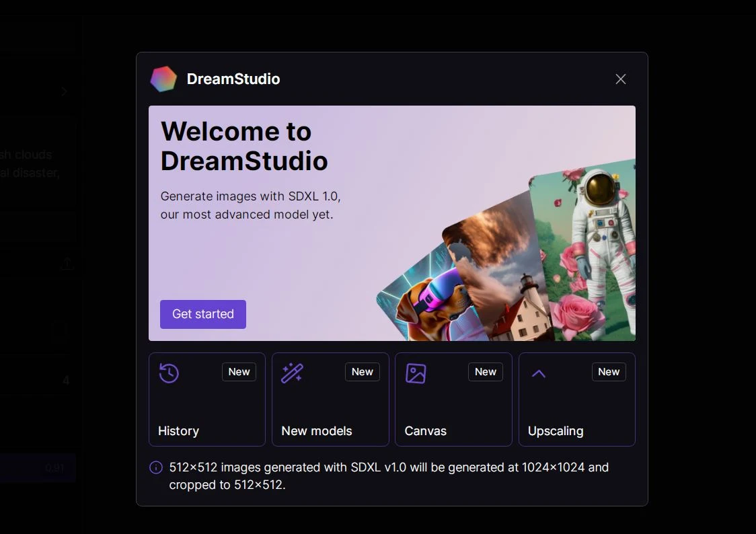Open the New models feature card
The width and height of the screenshot is (756, 534).
click(x=330, y=399)
